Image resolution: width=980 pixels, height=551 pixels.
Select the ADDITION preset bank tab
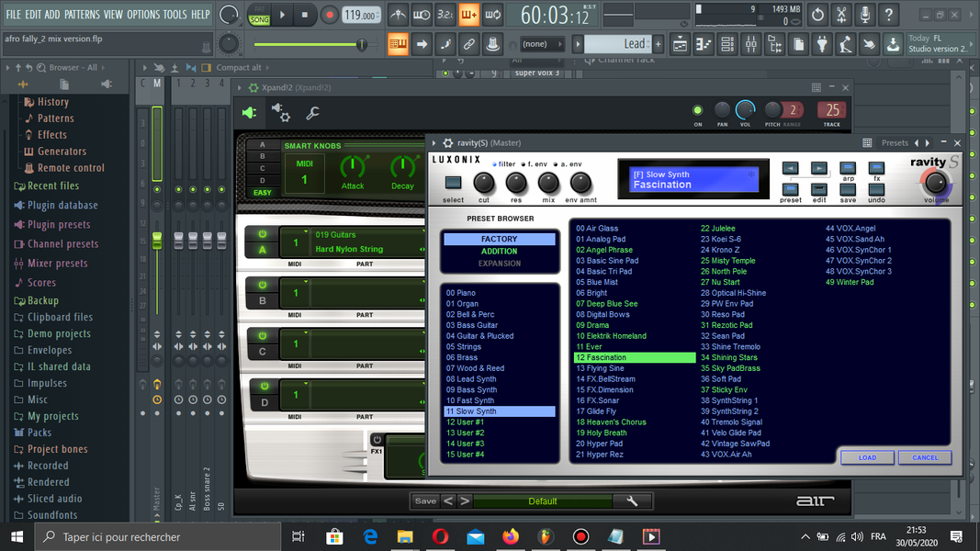pos(499,251)
